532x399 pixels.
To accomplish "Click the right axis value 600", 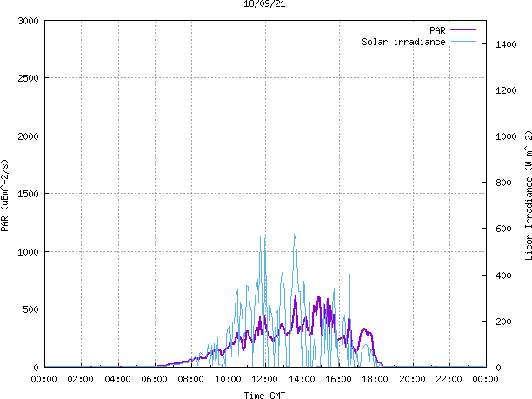I will tap(503, 229).
